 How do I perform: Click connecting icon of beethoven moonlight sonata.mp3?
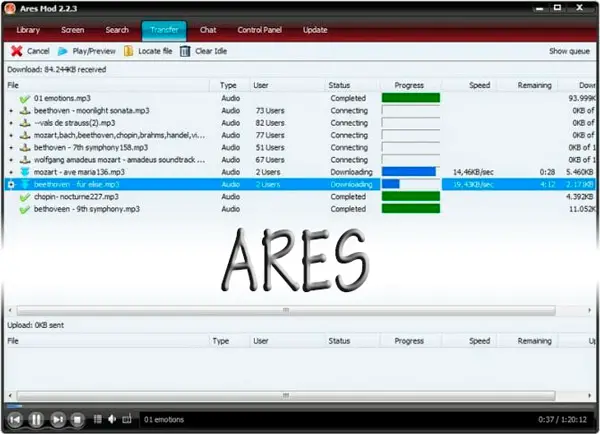pyautogui.click(x=25, y=111)
